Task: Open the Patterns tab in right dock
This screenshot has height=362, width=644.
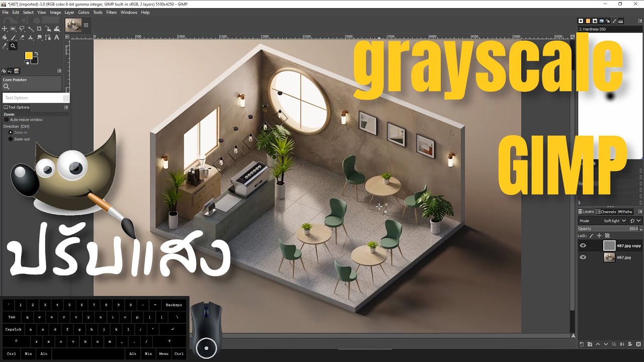Action: click(x=588, y=21)
